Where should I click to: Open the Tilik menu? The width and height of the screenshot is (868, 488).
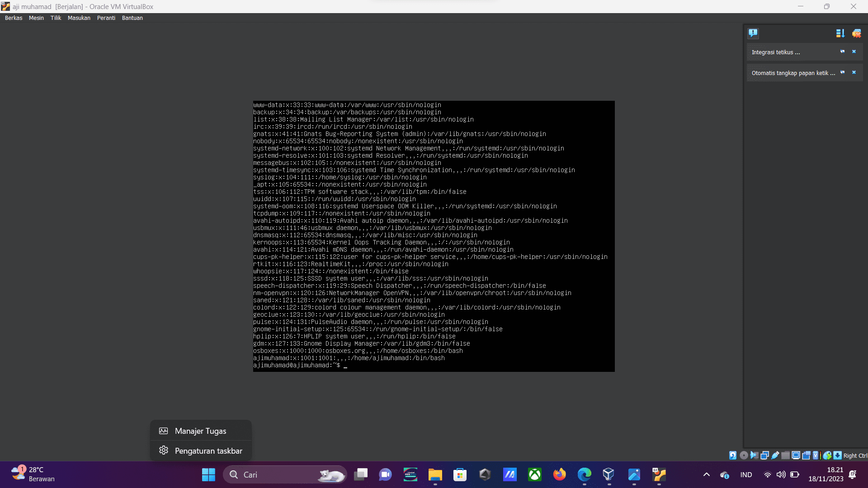[x=56, y=18]
